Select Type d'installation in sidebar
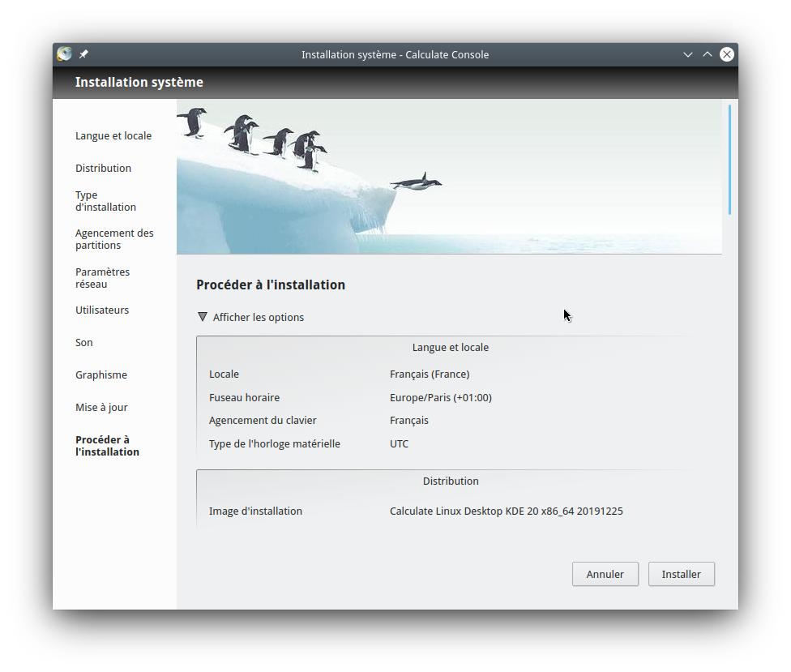 [105, 201]
